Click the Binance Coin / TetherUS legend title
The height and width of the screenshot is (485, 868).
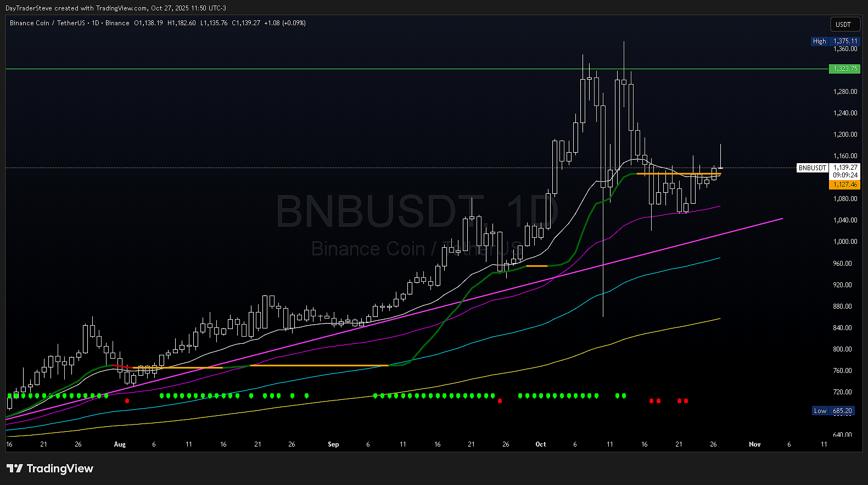click(x=47, y=23)
